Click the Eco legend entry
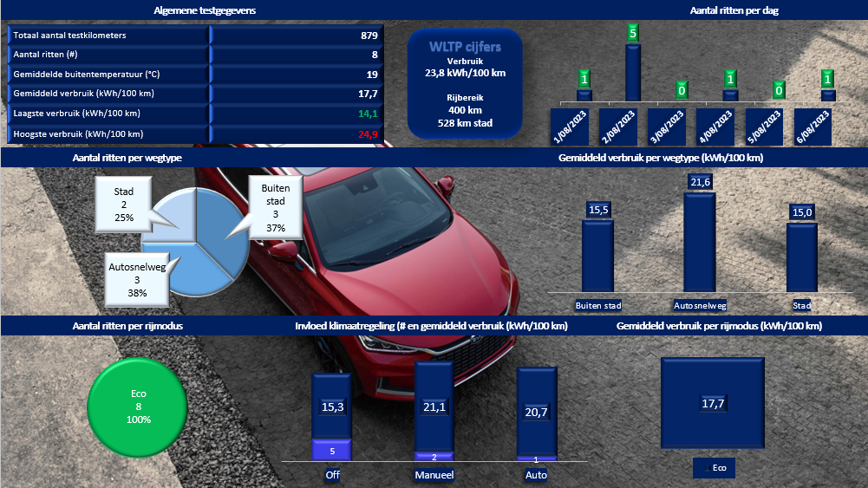The image size is (868, 488). pos(715,467)
